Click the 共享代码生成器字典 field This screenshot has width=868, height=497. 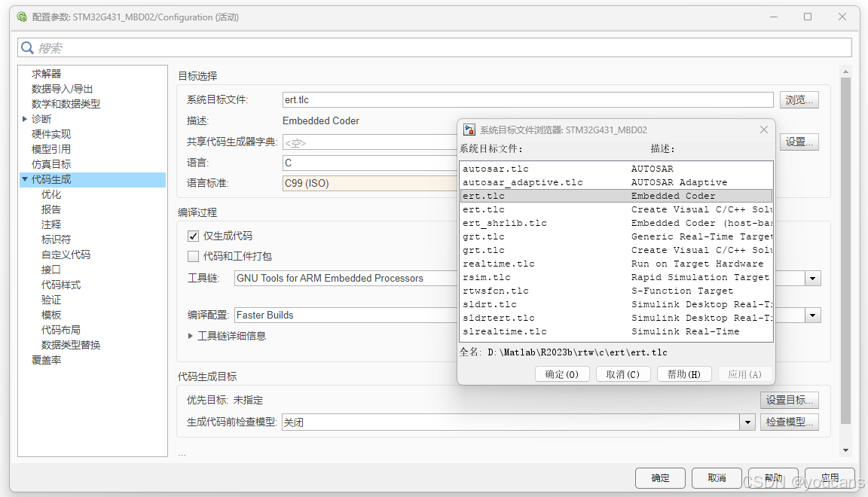tap(370, 142)
